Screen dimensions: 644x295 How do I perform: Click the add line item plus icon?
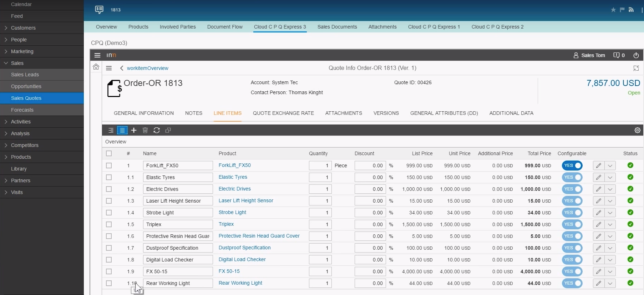click(134, 130)
